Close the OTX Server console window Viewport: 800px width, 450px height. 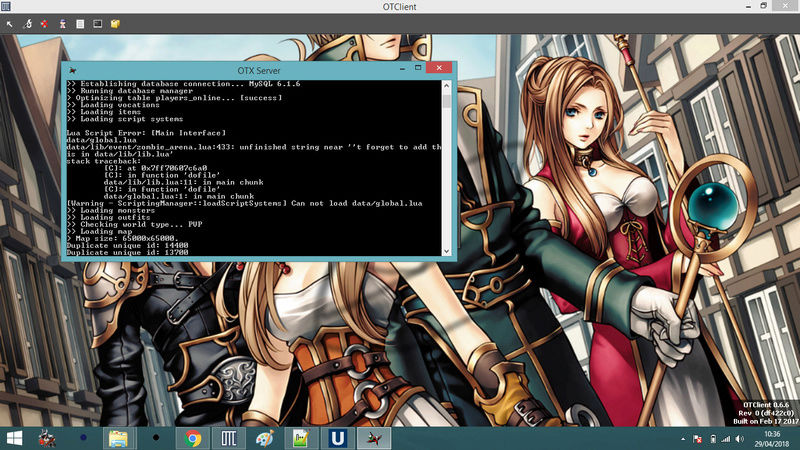pos(439,68)
